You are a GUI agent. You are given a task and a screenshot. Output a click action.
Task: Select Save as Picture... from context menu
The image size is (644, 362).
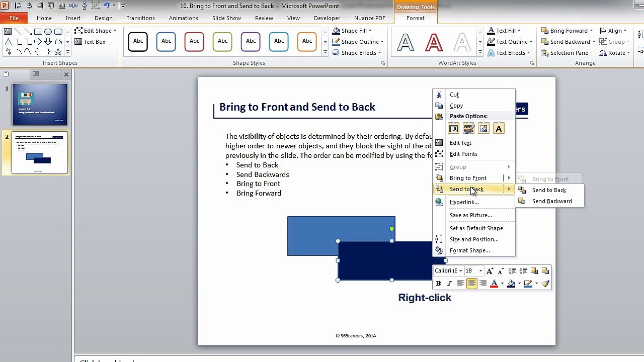[474, 215]
